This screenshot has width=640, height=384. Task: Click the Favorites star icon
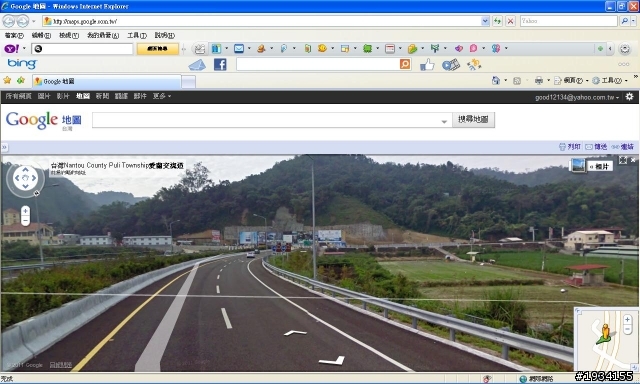coord(7,80)
